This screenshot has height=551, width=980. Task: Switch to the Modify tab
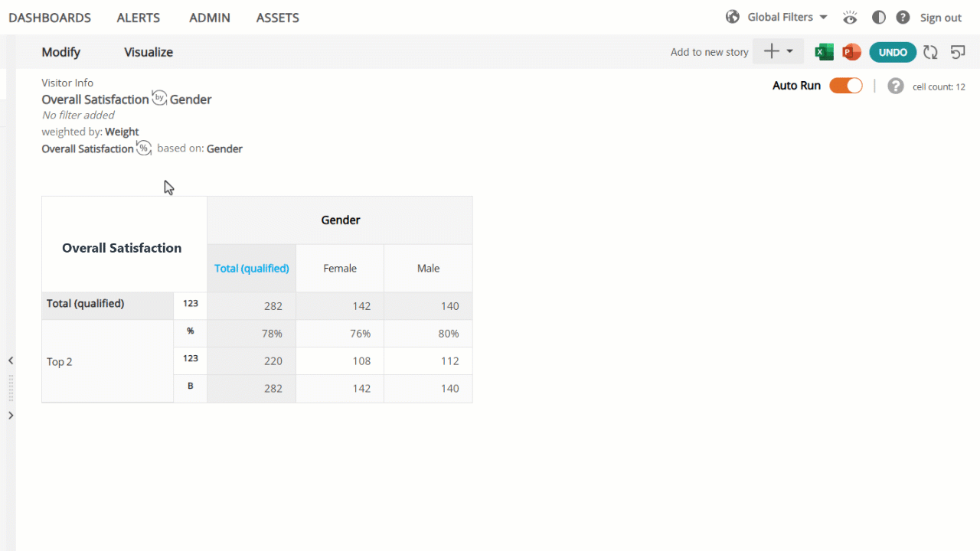(61, 52)
